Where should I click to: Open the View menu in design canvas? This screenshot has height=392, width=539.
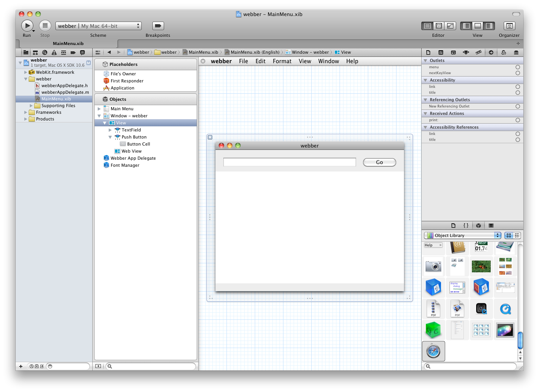point(305,61)
